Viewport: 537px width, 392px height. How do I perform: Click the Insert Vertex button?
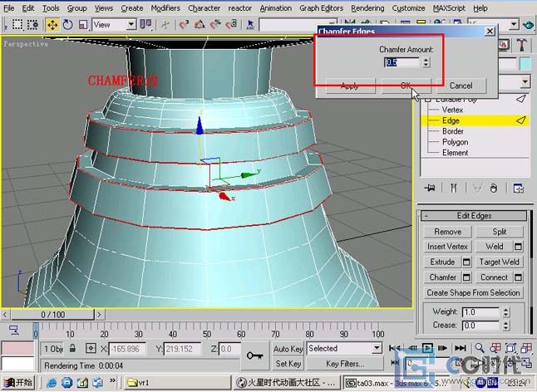click(x=447, y=247)
